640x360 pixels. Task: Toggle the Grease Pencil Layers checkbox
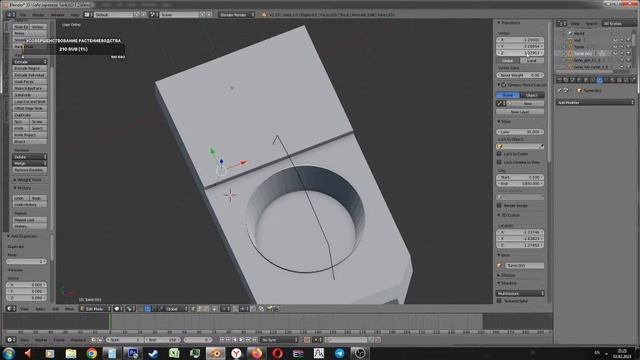(x=504, y=84)
